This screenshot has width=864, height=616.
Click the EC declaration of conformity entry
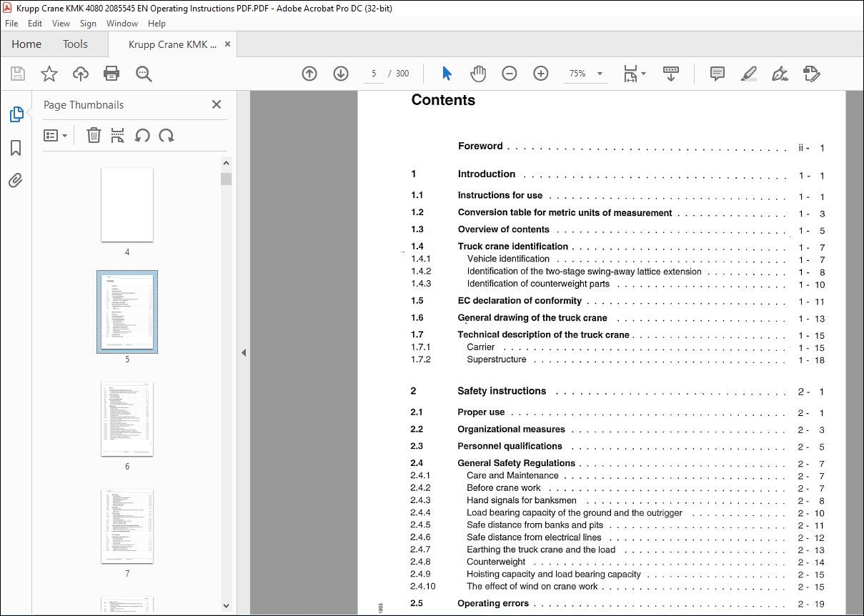tap(520, 301)
